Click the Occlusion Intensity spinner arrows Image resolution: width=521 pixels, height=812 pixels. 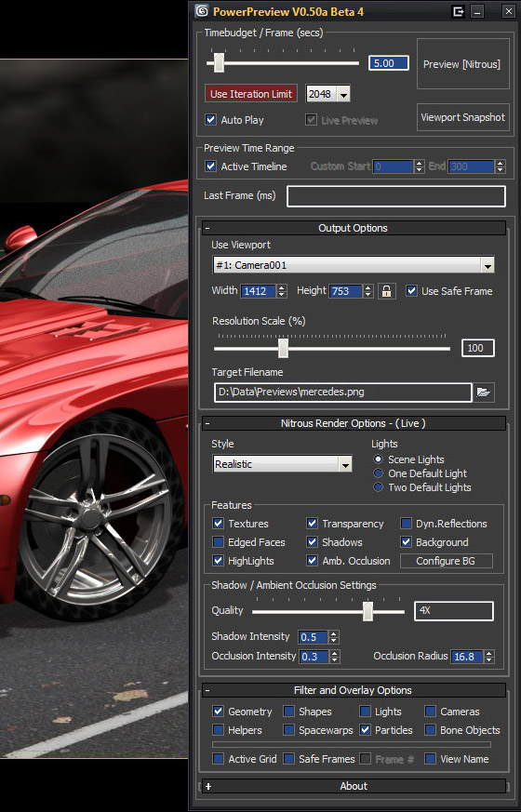(x=335, y=657)
